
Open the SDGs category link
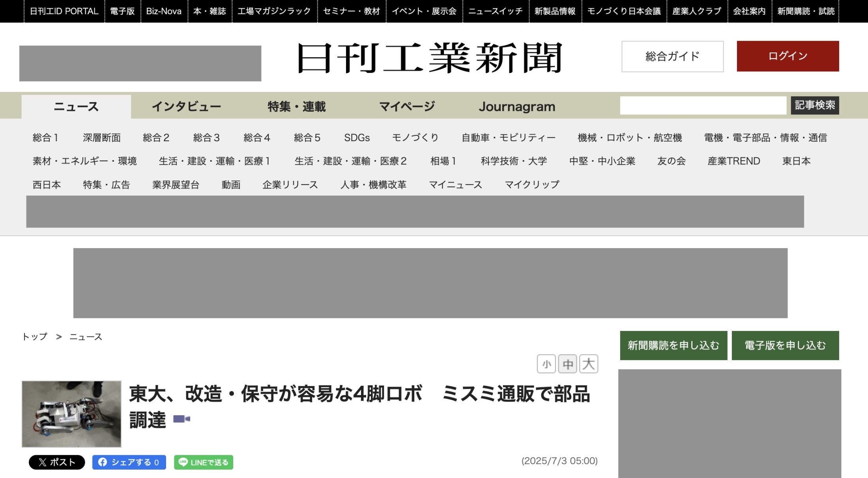(357, 138)
